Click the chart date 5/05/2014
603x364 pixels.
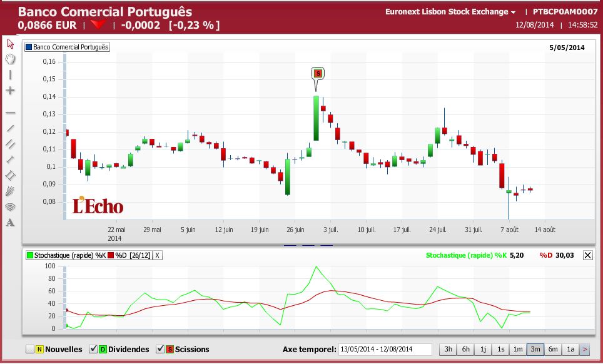pyautogui.click(x=567, y=48)
